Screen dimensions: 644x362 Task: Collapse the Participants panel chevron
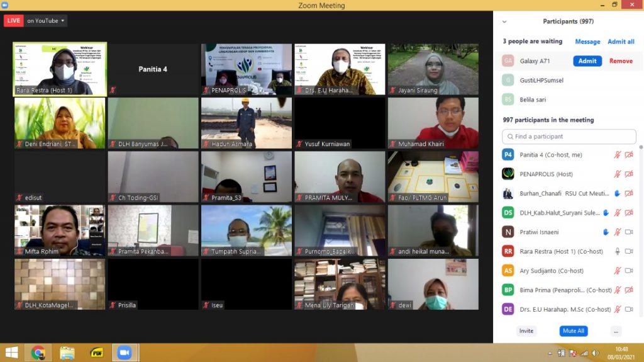[x=504, y=21]
